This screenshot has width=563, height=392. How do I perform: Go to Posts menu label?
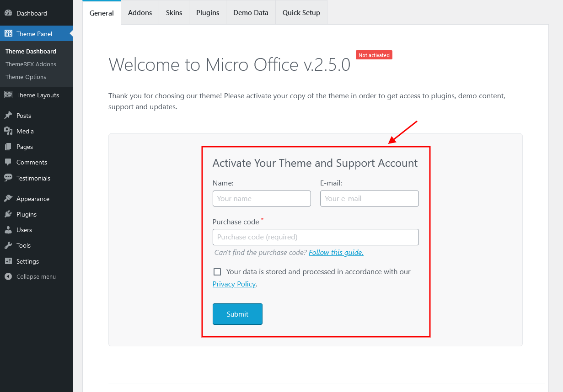[24, 116]
